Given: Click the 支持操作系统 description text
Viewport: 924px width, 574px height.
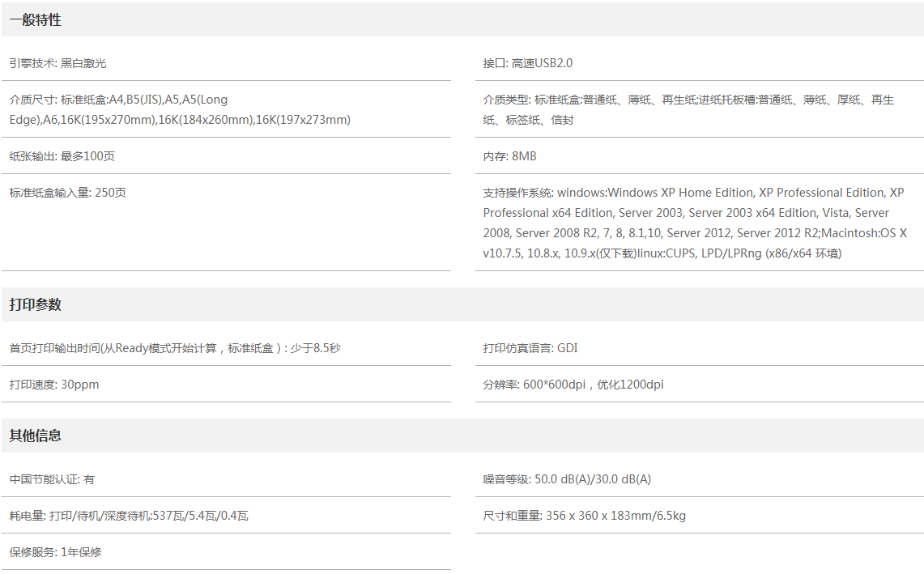Looking at the screenshot, I should click(x=694, y=223).
